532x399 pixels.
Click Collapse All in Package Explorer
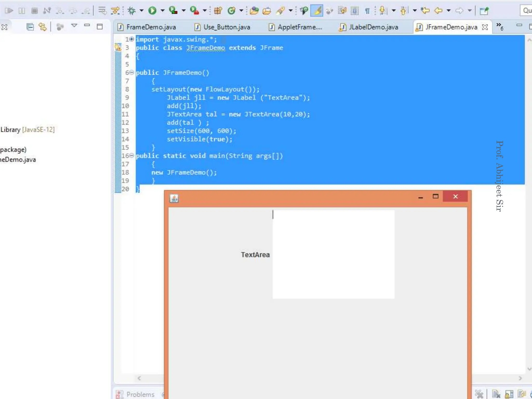click(x=30, y=27)
